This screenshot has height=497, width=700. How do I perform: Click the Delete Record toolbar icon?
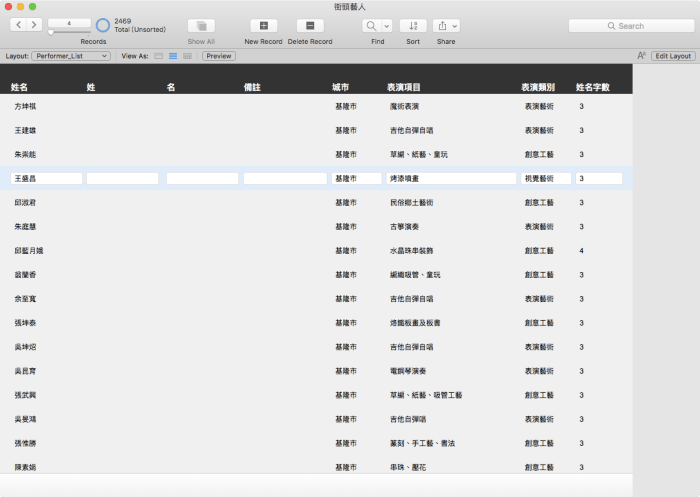(310, 26)
